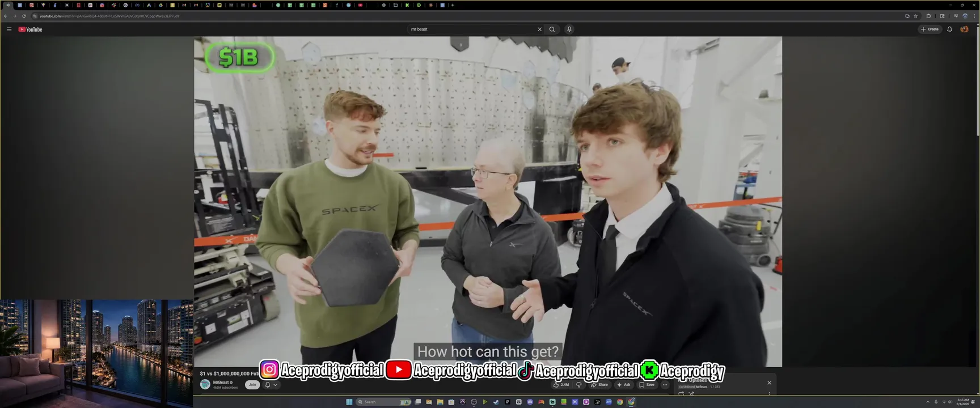
Task: Go forward in the browser
Action: [x=15, y=16]
